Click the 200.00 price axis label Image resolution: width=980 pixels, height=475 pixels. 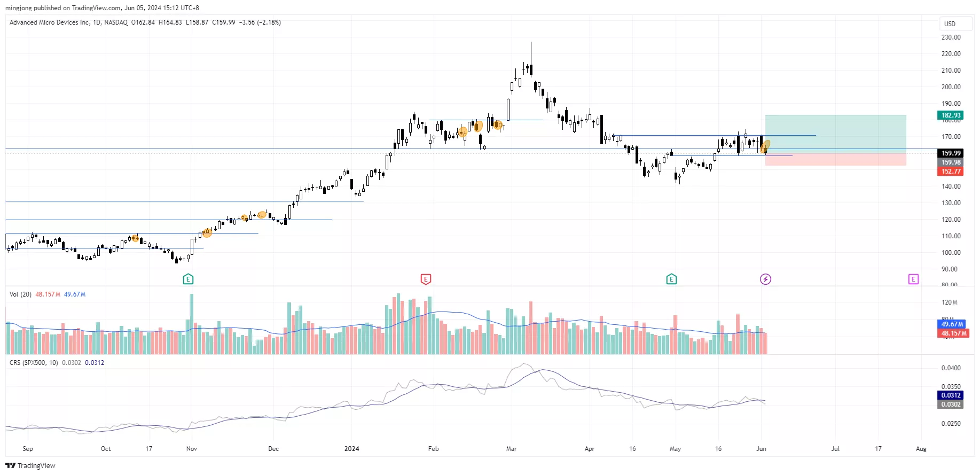tap(951, 87)
